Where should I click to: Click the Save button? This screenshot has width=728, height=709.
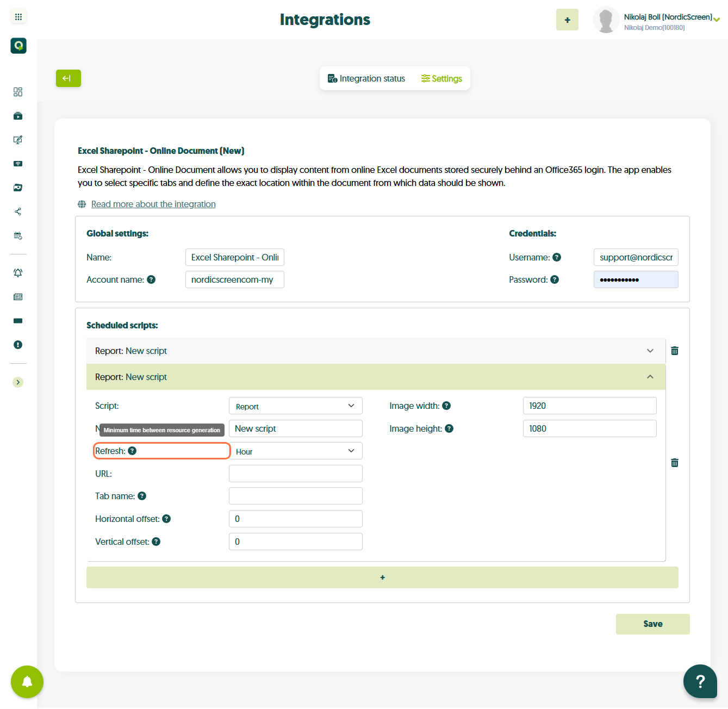click(653, 624)
